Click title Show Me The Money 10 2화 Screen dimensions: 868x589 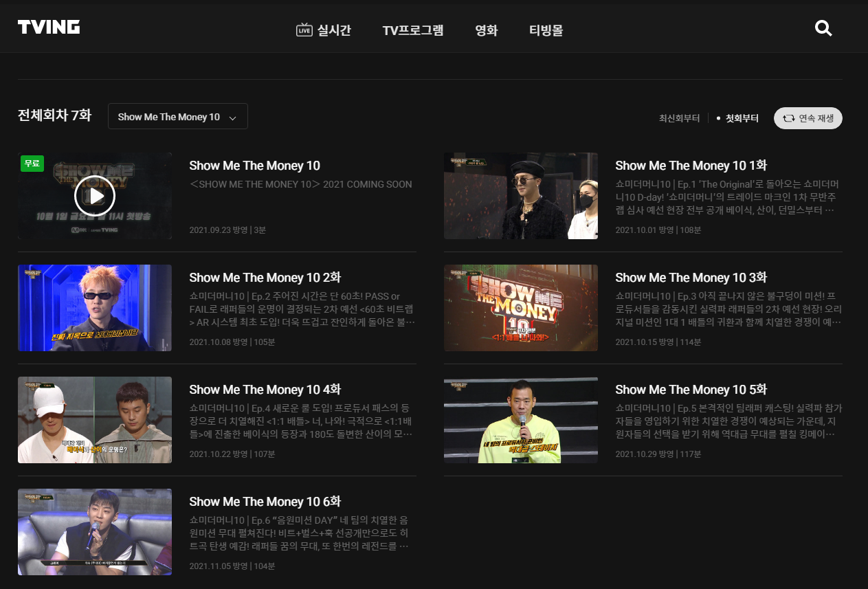(265, 278)
